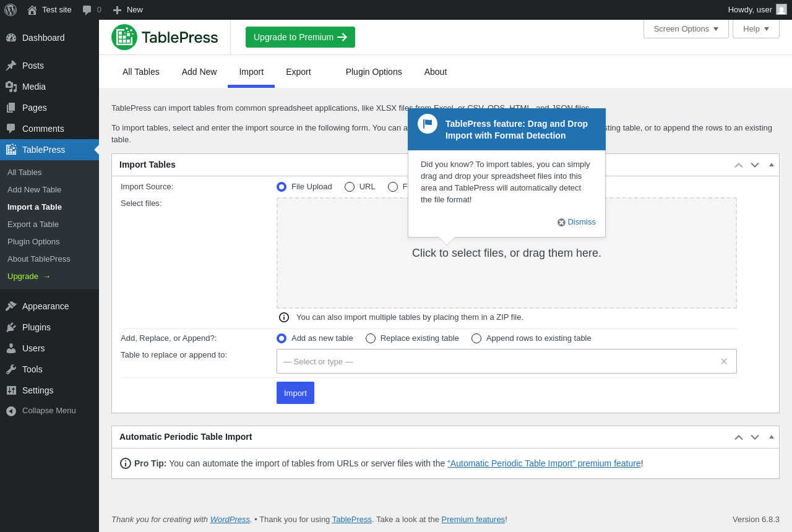Viewport: 792px width, 532px height.
Task: Click the Pages icon in sidebar
Action: [11, 108]
